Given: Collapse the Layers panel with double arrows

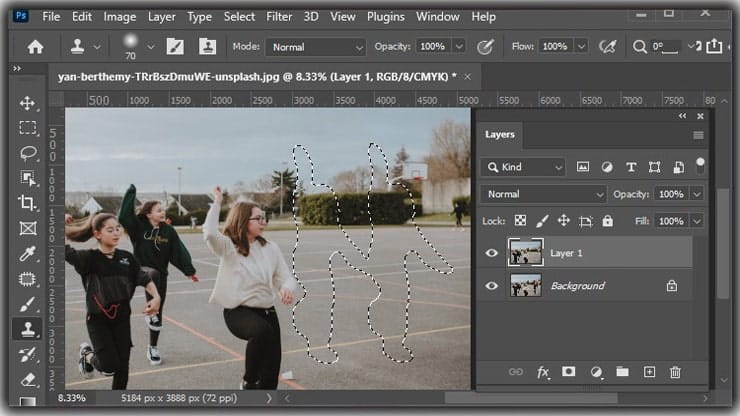Looking at the screenshot, I should [x=682, y=116].
